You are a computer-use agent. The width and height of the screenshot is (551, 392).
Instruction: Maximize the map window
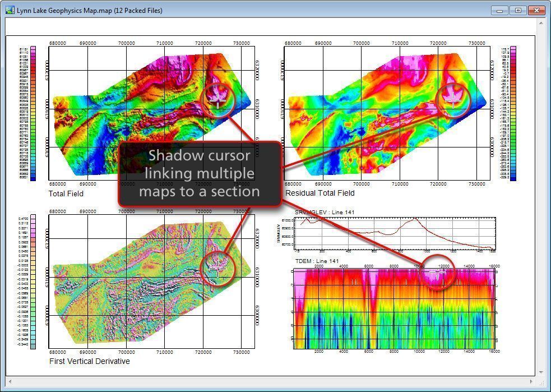click(517, 10)
